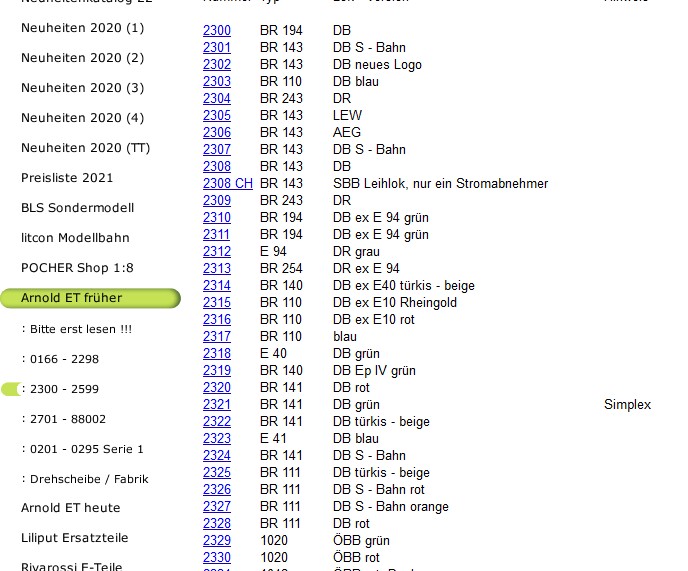The image size is (688, 571).
Task: Select 'DB ex E10 Rheingold' description
Action: 395,302
